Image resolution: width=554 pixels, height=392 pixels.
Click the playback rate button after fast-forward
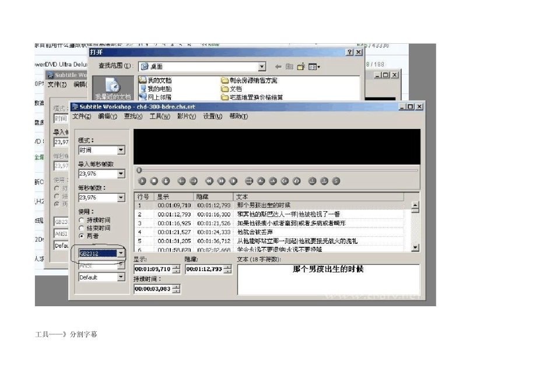(x=233, y=181)
